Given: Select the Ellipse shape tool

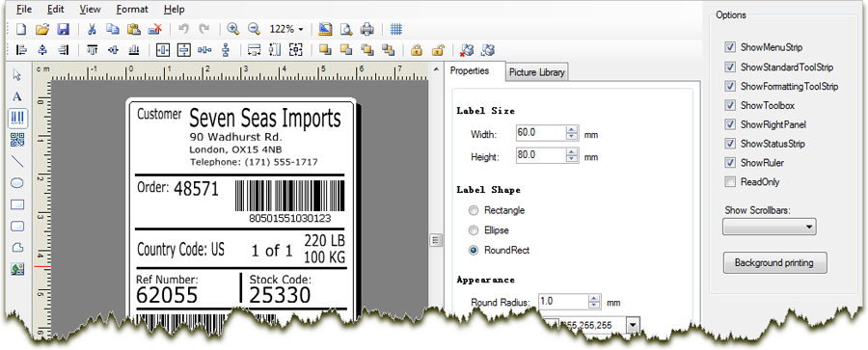Looking at the screenshot, I should (17, 183).
